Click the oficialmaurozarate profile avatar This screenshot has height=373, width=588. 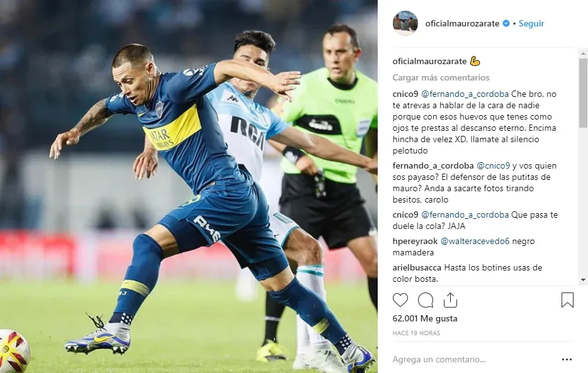coord(405,23)
